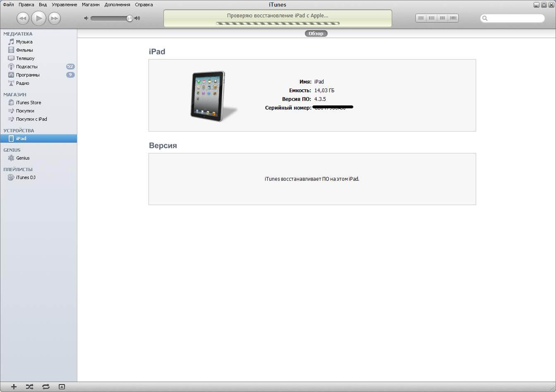Viewport: 556px width, 392px height.
Task: Click the МЕДИАТЕКА section header
Action: (x=18, y=34)
